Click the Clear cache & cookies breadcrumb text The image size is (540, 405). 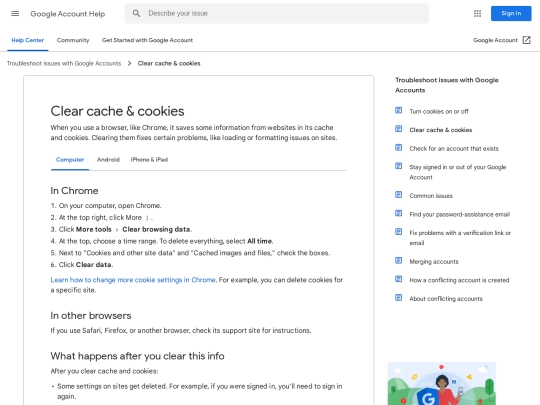click(169, 63)
